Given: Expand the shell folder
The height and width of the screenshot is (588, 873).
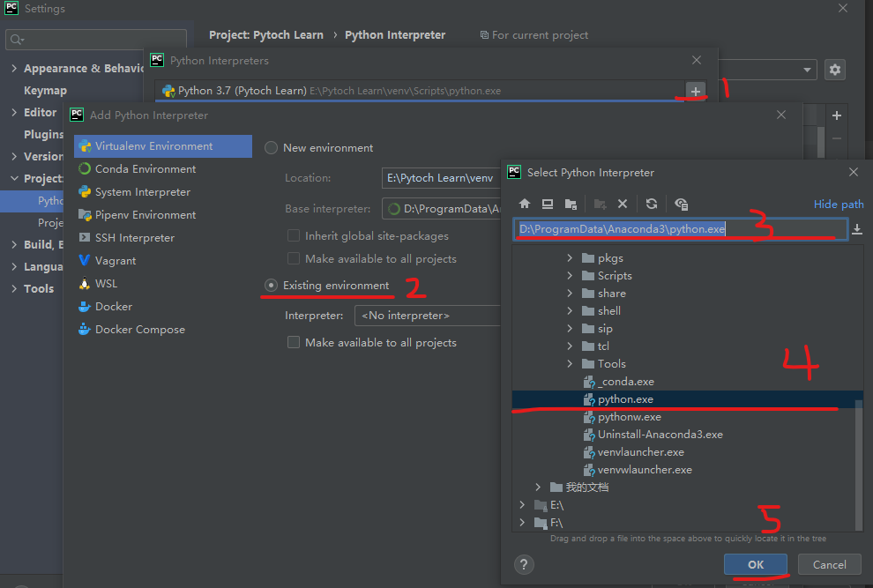Looking at the screenshot, I should click(570, 310).
